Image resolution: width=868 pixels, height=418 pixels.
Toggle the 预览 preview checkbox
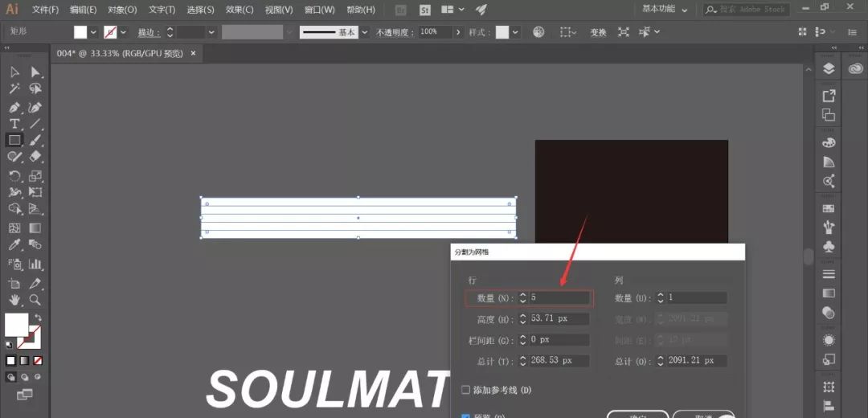point(466,416)
